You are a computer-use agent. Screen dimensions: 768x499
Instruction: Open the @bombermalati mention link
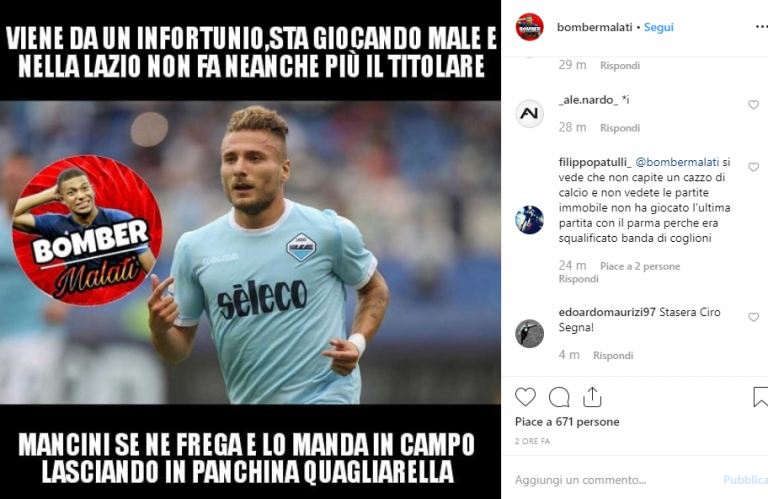677,162
